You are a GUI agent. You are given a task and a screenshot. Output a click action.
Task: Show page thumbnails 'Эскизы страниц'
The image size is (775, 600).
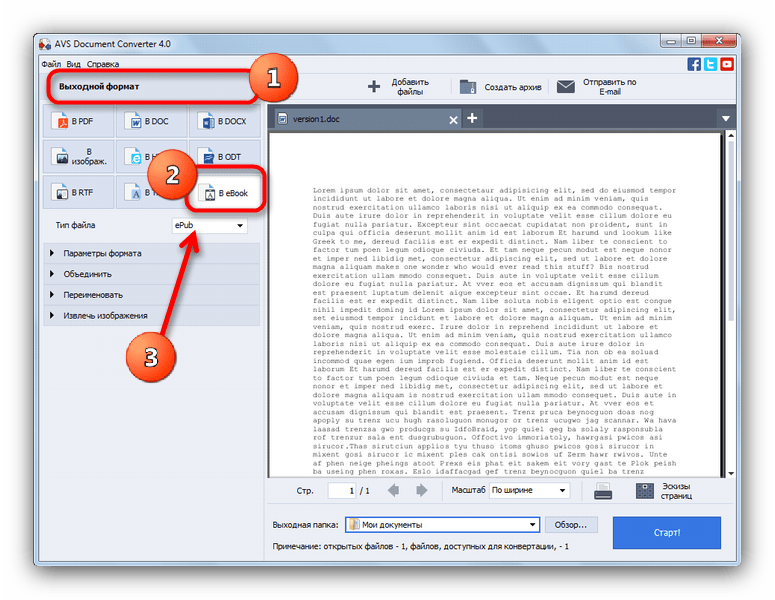664,491
